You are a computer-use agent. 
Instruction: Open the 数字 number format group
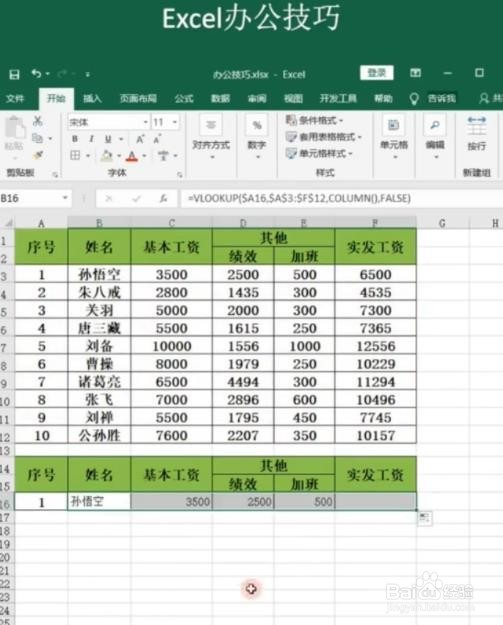(257, 138)
